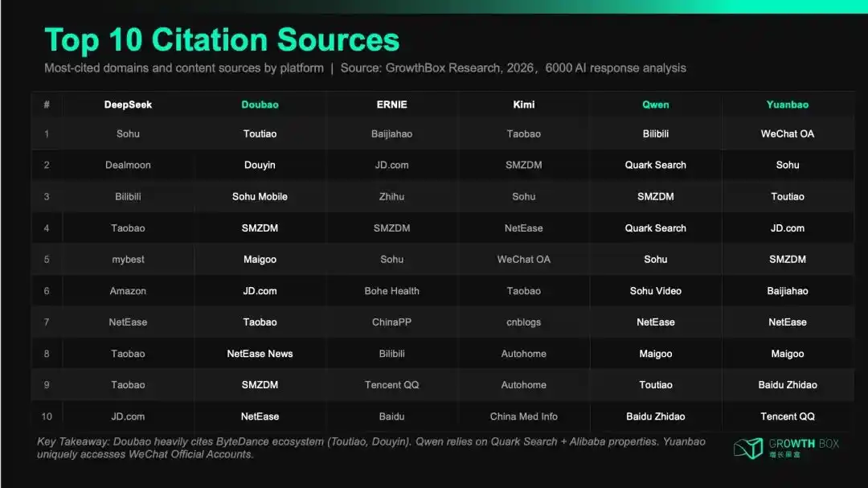Click the Toutiao cell in row 1

pos(260,134)
